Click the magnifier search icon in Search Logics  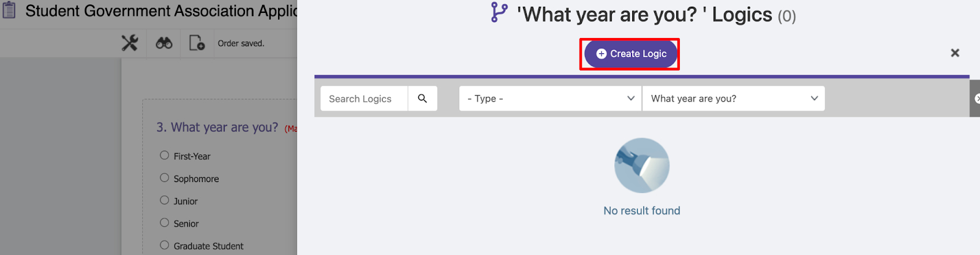[x=423, y=98]
